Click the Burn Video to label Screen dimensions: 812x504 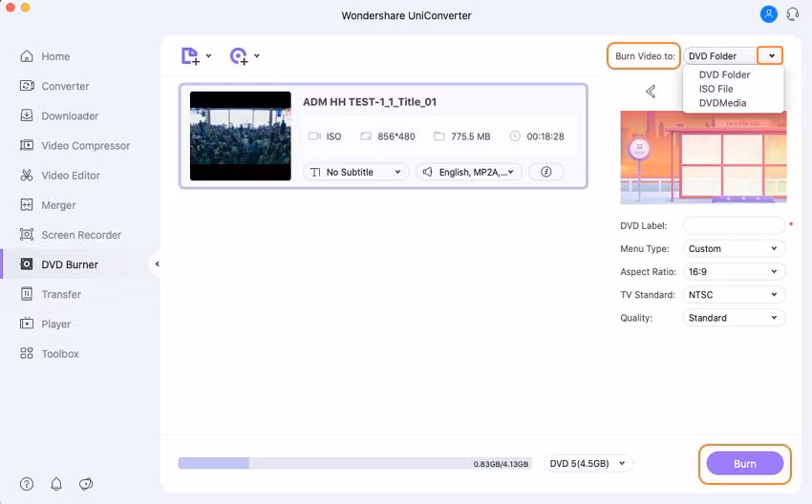point(645,56)
